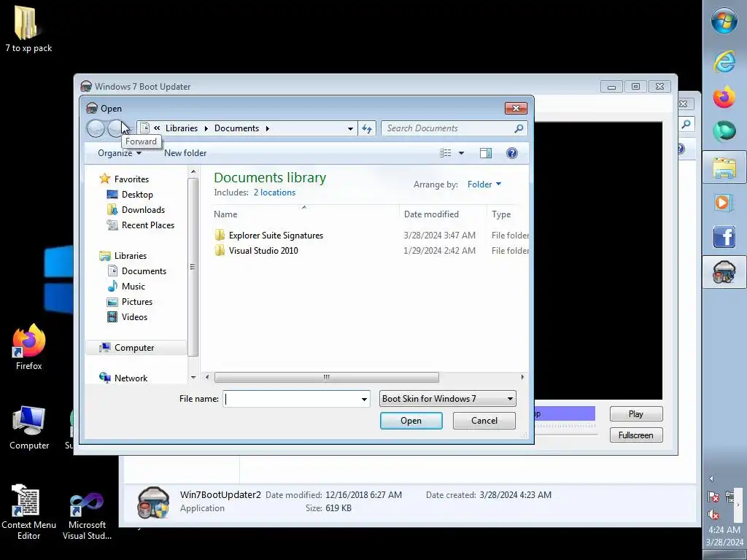747x560 pixels.
Task: Click into the Search Documents box
Action: (x=448, y=128)
